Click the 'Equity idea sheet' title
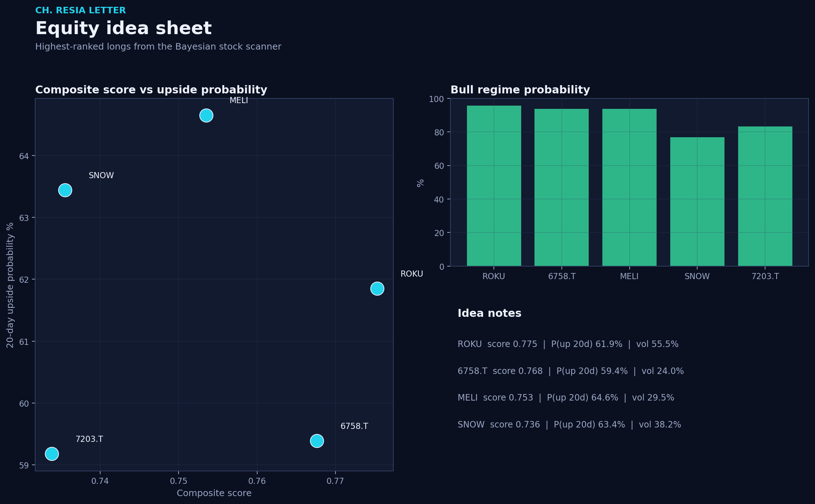 (124, 28)
